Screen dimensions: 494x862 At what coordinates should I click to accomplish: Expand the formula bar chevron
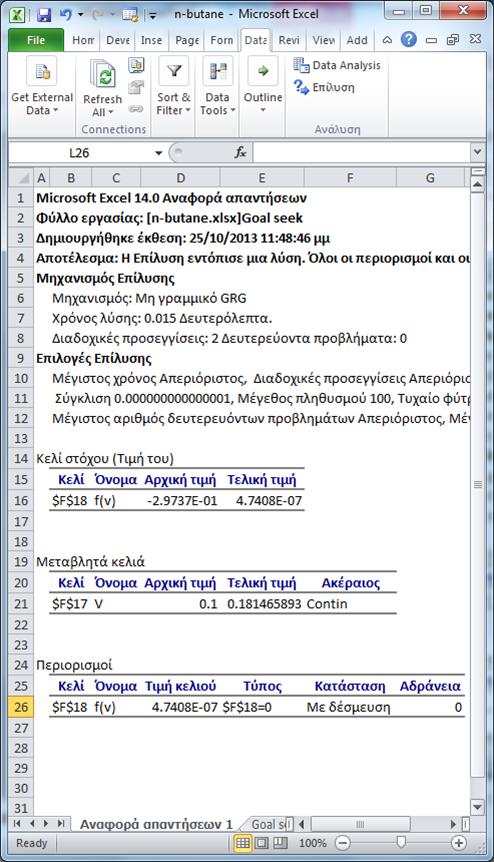coord(477,153)
